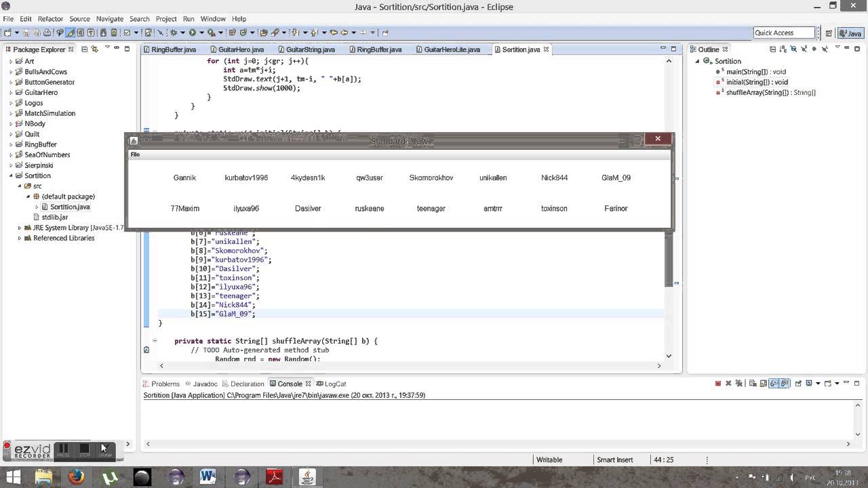Click the Open Perspective icon
This screenshot has height=488, width=868.
[829, 33]
